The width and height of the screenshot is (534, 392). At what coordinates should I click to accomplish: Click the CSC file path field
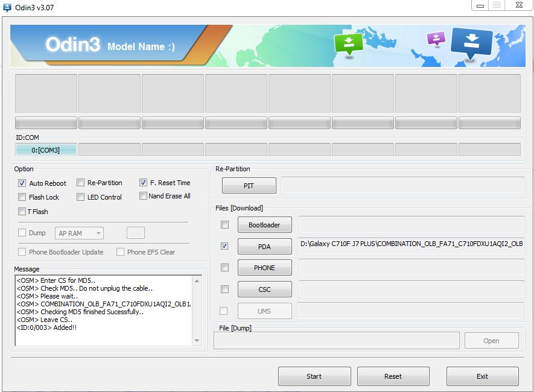[412, 289]
